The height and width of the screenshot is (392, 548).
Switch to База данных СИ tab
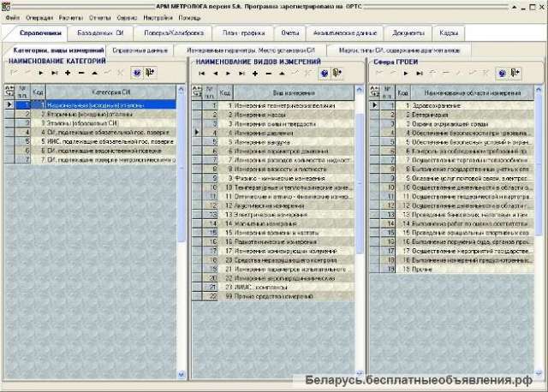[101, 33]
